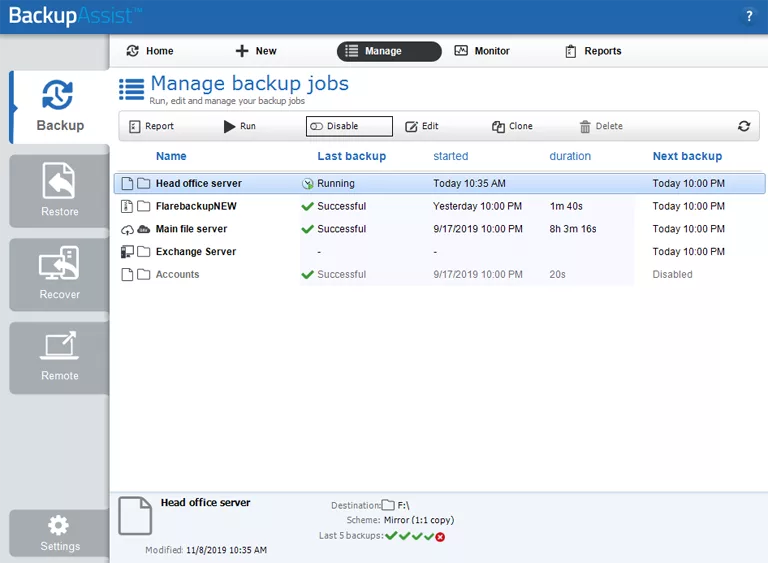Select the Exchange Server job row
Image resolution: width=768 pixels, height=563 pixels.
pos(195,252)
